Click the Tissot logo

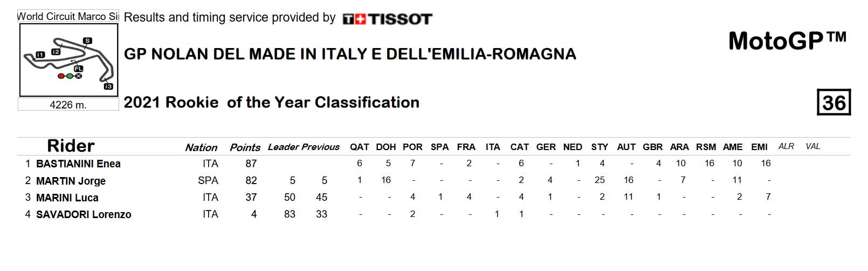coord(388,19)
